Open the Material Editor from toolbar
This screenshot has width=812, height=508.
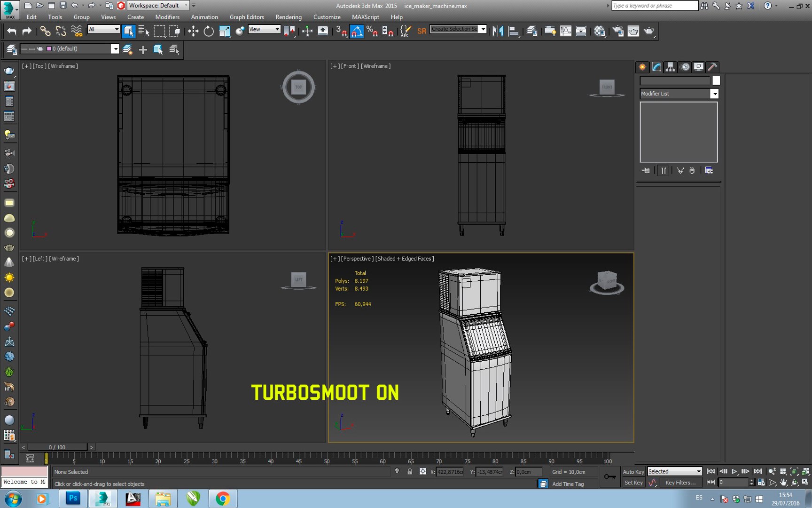click(x=599, y=32)
